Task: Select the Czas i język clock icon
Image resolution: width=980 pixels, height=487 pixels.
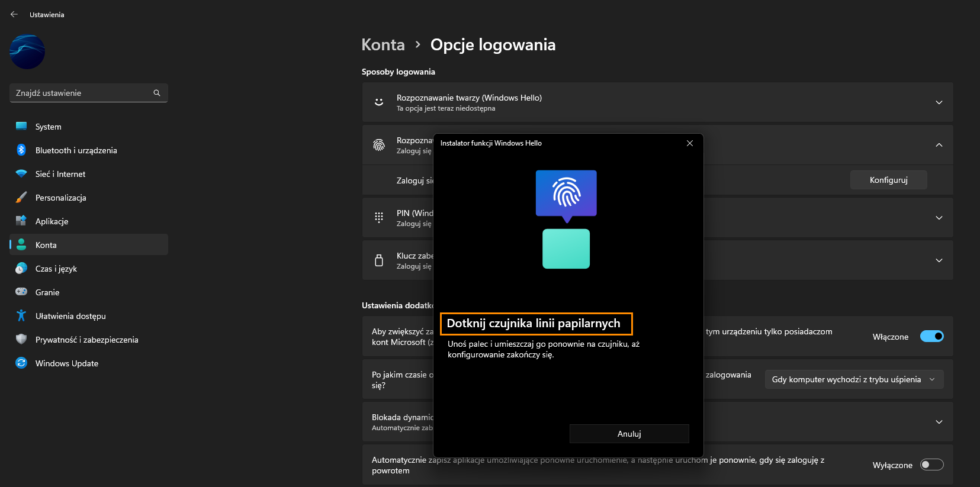Action: 21,268
